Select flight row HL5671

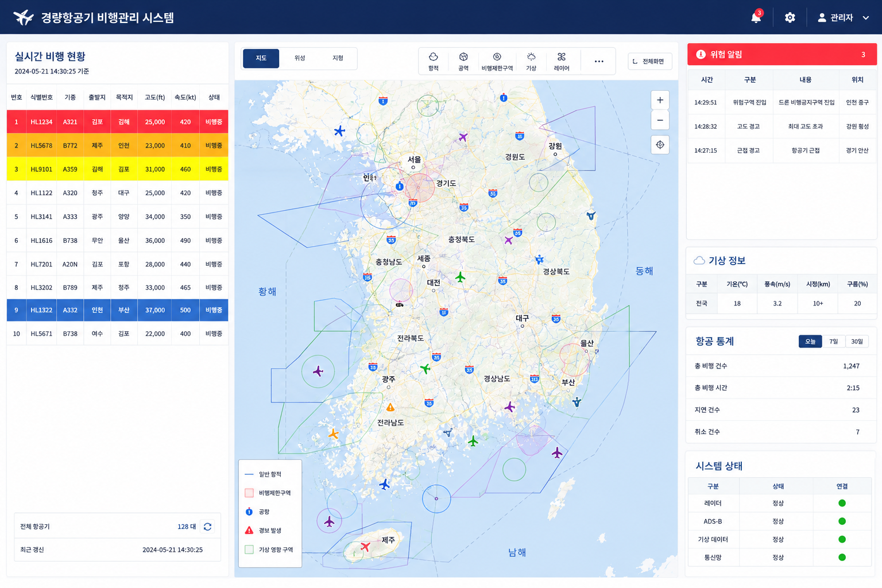tap(118, 334)
